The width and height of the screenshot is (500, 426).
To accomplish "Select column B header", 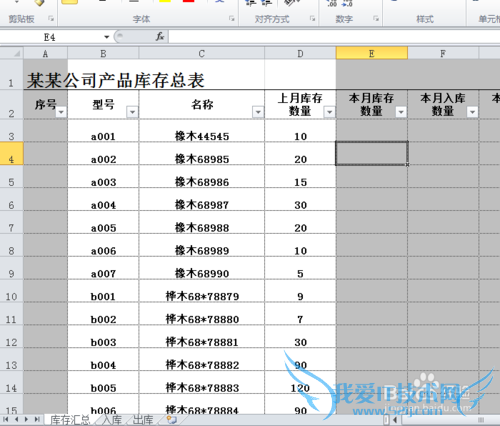I will coord(103,53).
